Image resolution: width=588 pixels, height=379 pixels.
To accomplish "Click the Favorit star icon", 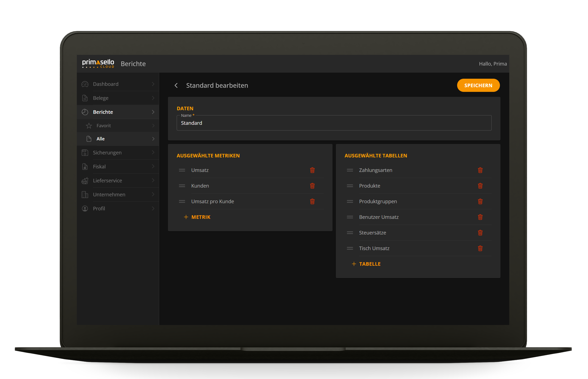I will [x=89, y=126].
